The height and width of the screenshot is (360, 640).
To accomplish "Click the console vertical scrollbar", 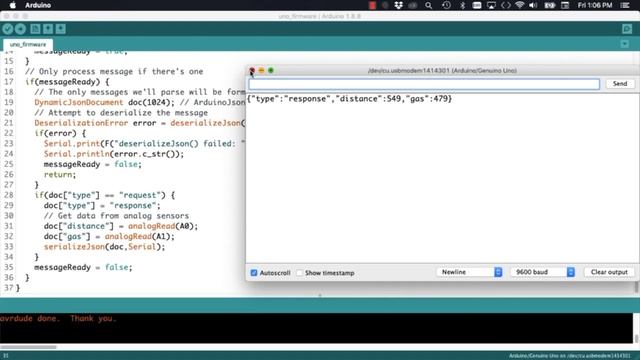I will click(x=636, y=338).
